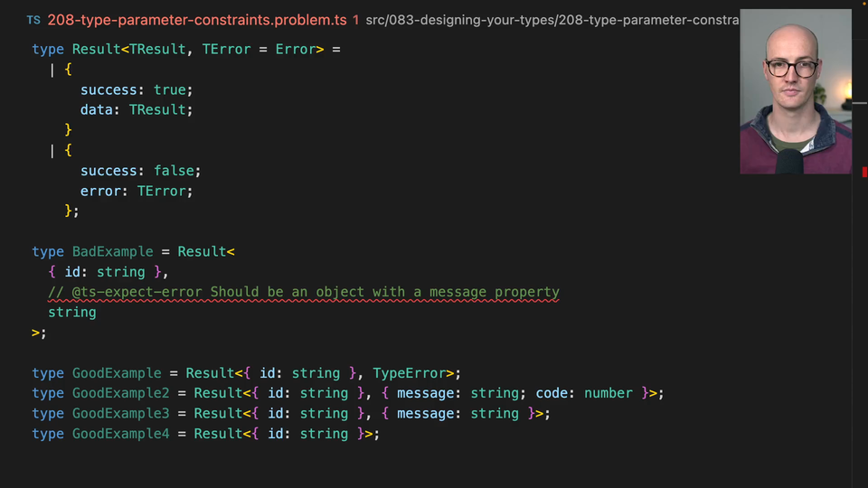Image resolution: width=868 pixels, height=488 pixels.
Task: Click the TResult type parameter in Result declaration
Action: [x=157, y=49]
